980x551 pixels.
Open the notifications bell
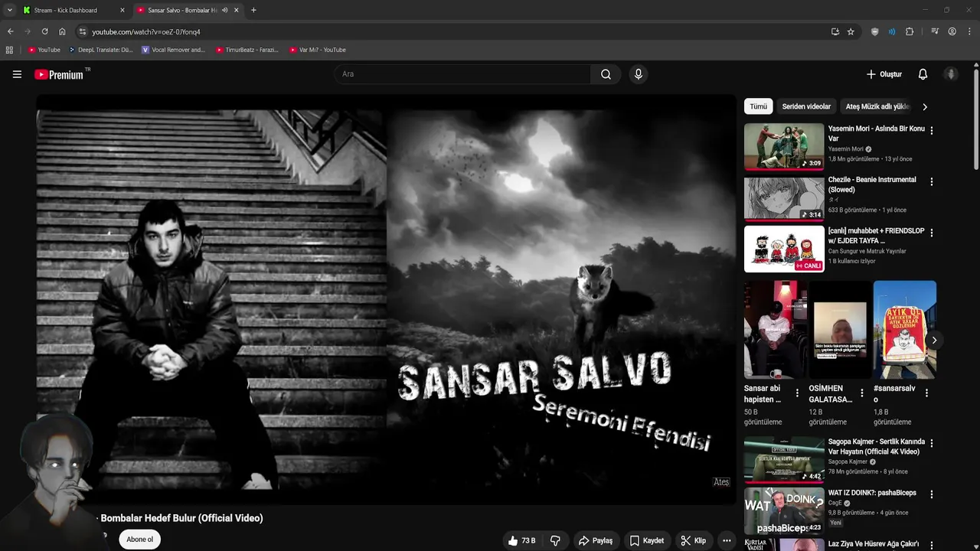click(x=923, y=74)
